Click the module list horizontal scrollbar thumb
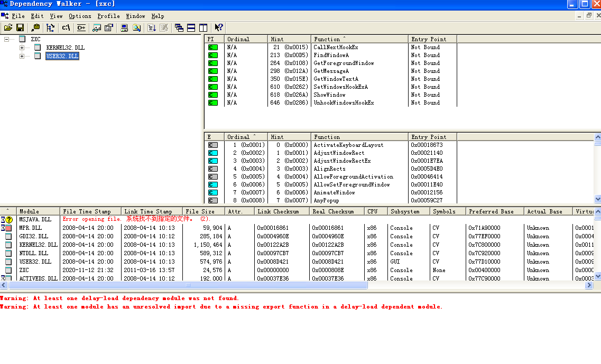This screenshot has width=601, height=364. [188, 285]
